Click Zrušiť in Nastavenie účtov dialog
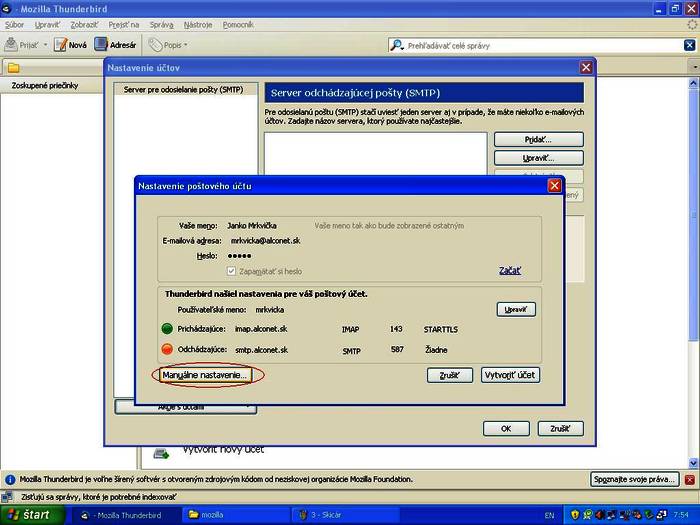The height and width of the screenshot is (525, 700). (560, 429)
